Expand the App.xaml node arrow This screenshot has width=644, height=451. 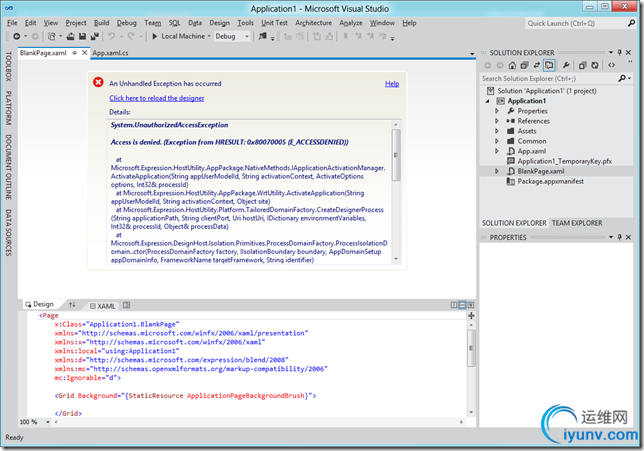(497, 151)
